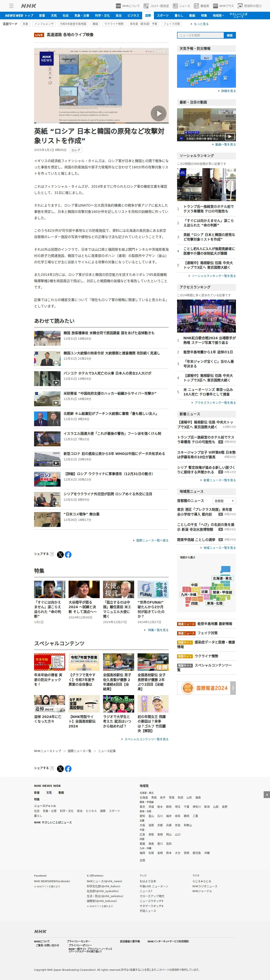
Task: Select the フェイク対策 trending tag
Action: [171, 24]
